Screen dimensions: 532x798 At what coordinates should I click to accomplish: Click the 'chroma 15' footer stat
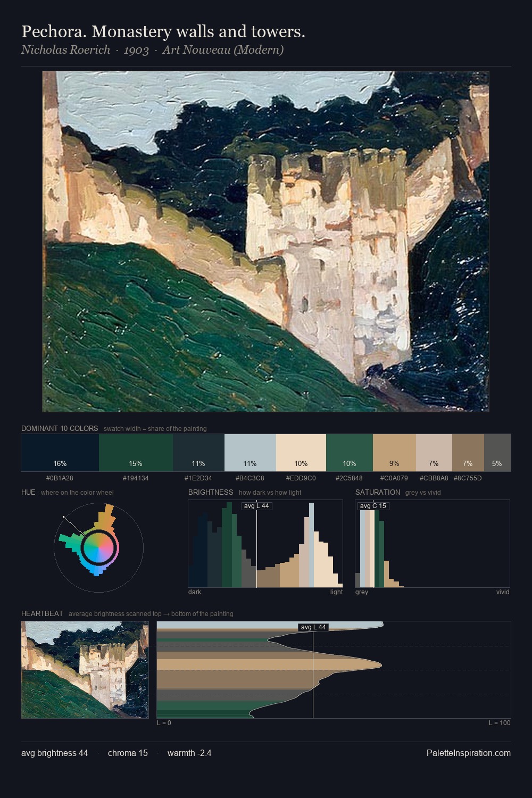coord(128,753)
